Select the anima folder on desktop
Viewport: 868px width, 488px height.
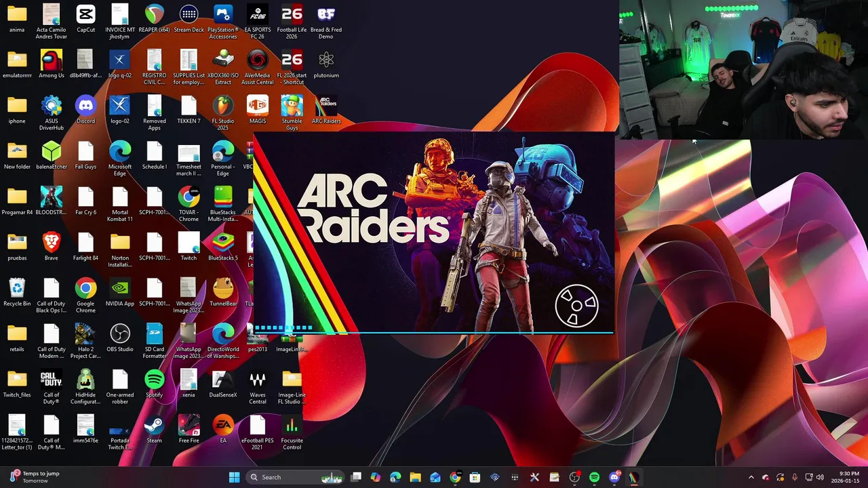(x=17, y=19)
